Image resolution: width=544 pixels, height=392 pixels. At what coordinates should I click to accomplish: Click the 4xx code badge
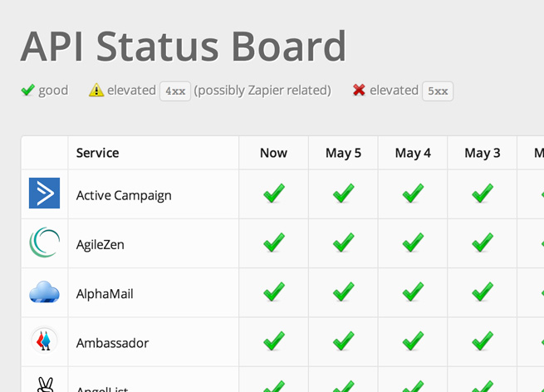(x=175, y=91)
